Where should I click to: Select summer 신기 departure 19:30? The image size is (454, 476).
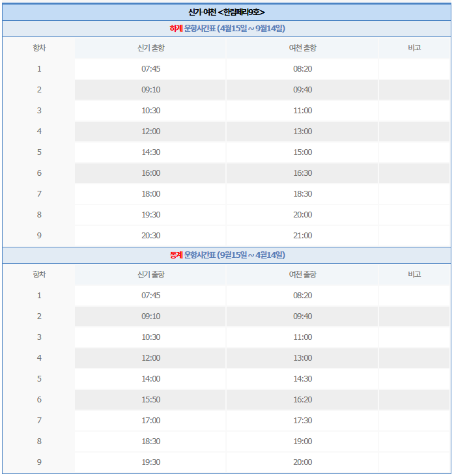(151, 215)
